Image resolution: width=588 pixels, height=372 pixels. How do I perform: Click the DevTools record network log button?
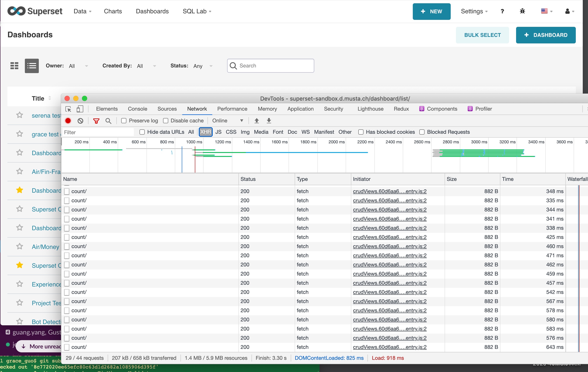tap(68, 121)
